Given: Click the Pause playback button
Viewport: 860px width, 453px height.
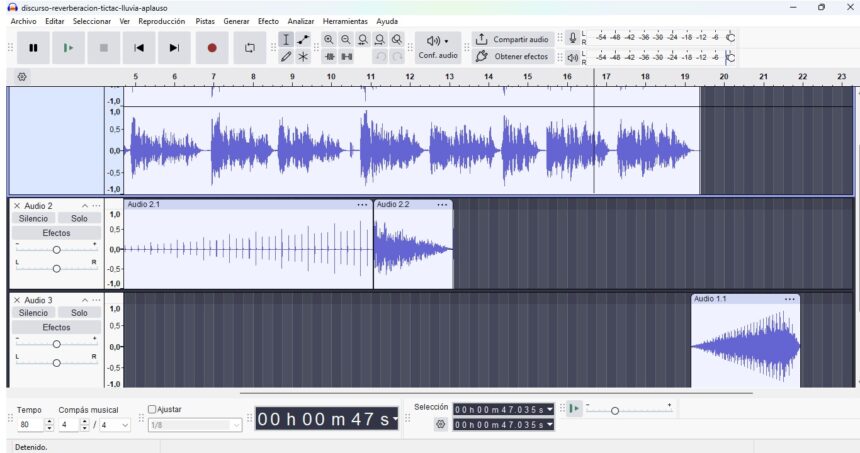Looking at the screenshot, I should [x=33, y=47].
